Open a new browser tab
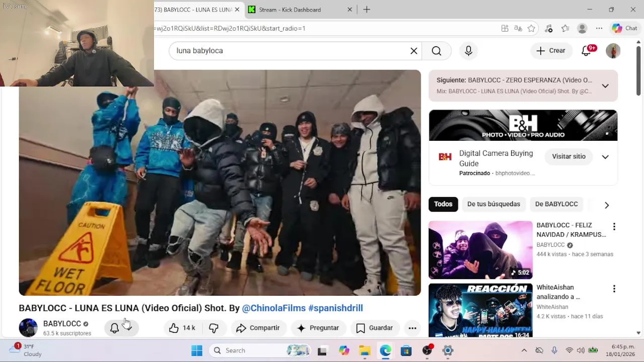The width and height of the screenshot is (644, 362). pyautogui.click(x=367, y=10)
